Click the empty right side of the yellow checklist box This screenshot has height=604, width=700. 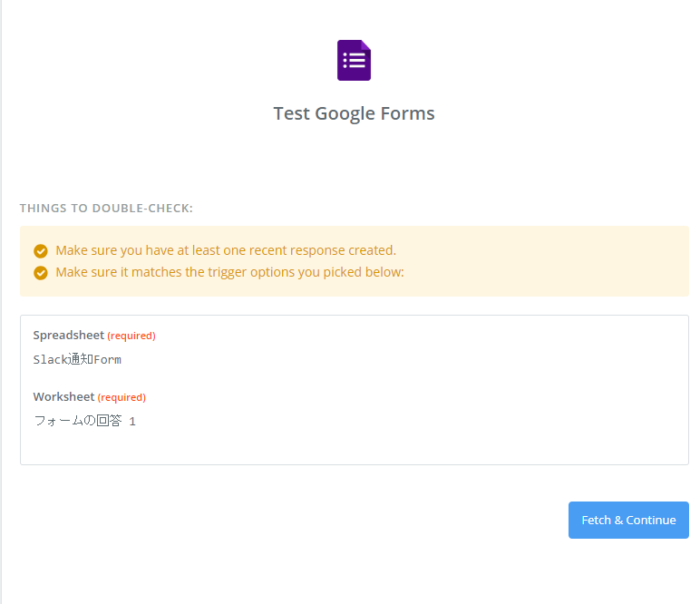[x=562, y=261]
